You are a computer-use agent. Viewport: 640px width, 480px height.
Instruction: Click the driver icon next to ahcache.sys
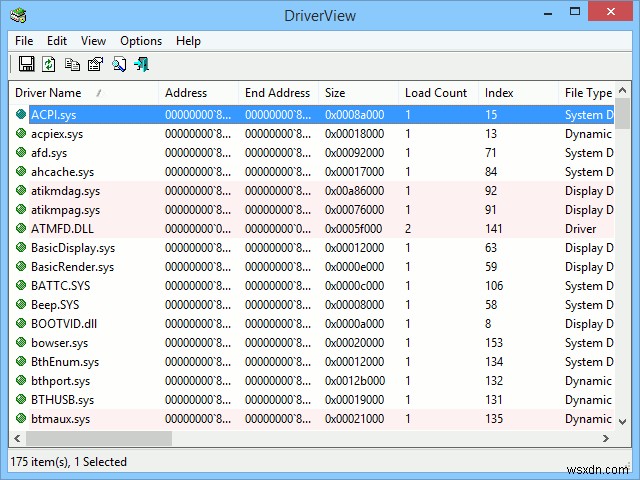coord(21,171)
